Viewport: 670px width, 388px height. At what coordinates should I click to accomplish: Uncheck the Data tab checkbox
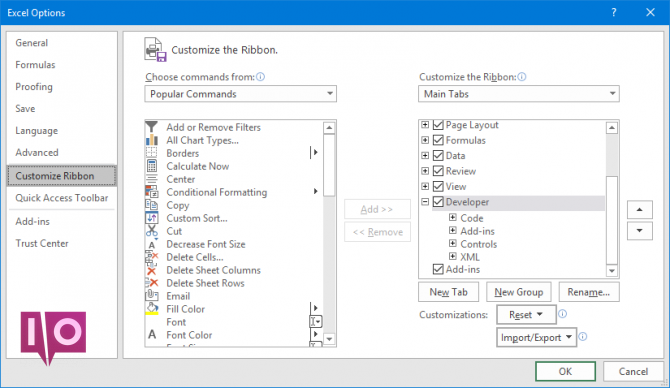[438, 156]
